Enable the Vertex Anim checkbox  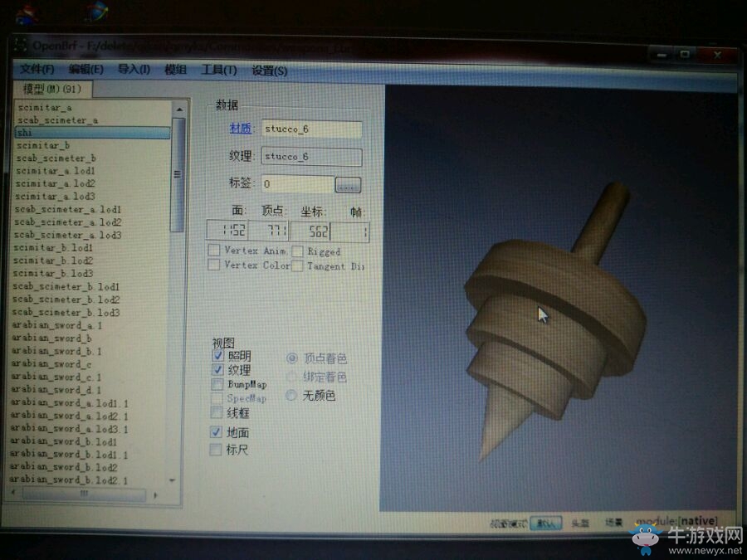(214, 250)
